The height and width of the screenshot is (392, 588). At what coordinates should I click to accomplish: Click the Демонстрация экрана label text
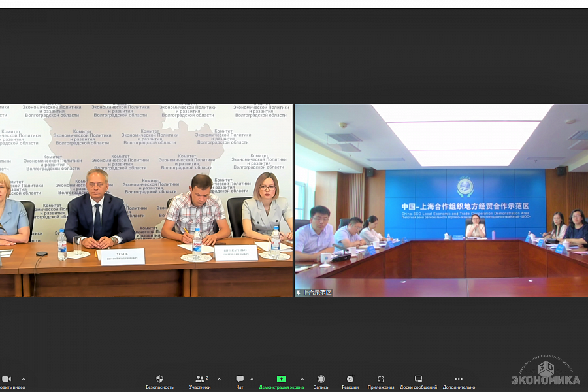coord(281,387)
